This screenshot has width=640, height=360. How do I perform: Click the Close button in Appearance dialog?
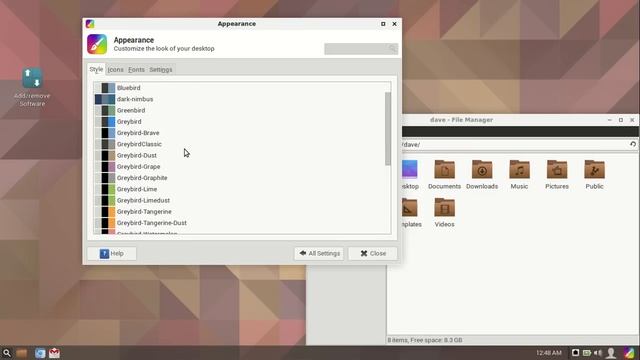coord(373,253)
